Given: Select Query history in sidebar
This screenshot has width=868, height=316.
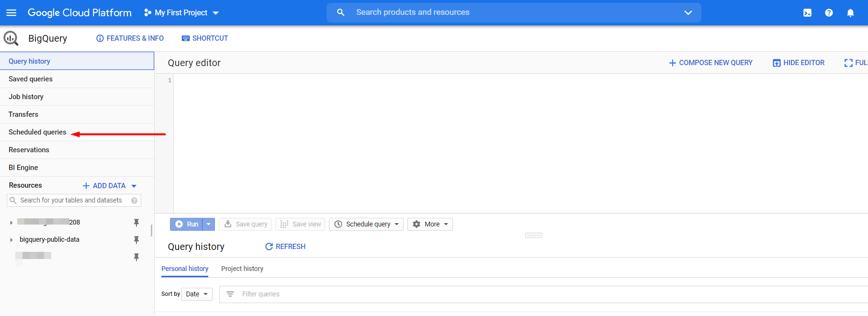Looking at the screenshot, I should click(77, 61).
